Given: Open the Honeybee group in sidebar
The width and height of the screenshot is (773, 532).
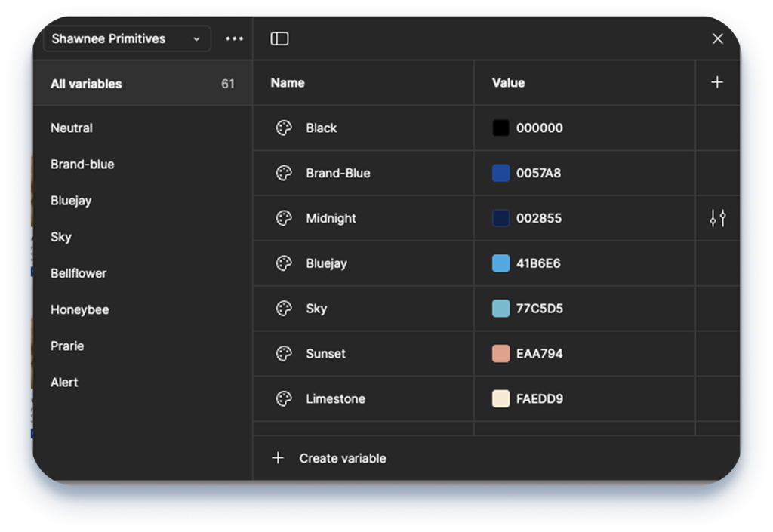Looking at the screenshot, I should (x=79, y=310).
